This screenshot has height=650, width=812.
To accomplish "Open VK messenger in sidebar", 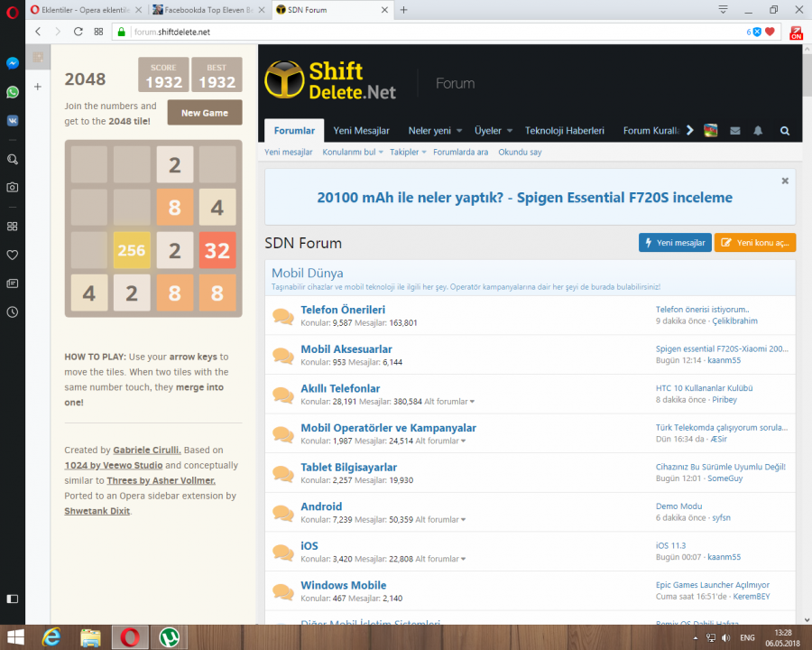I will tap(13, 121).
